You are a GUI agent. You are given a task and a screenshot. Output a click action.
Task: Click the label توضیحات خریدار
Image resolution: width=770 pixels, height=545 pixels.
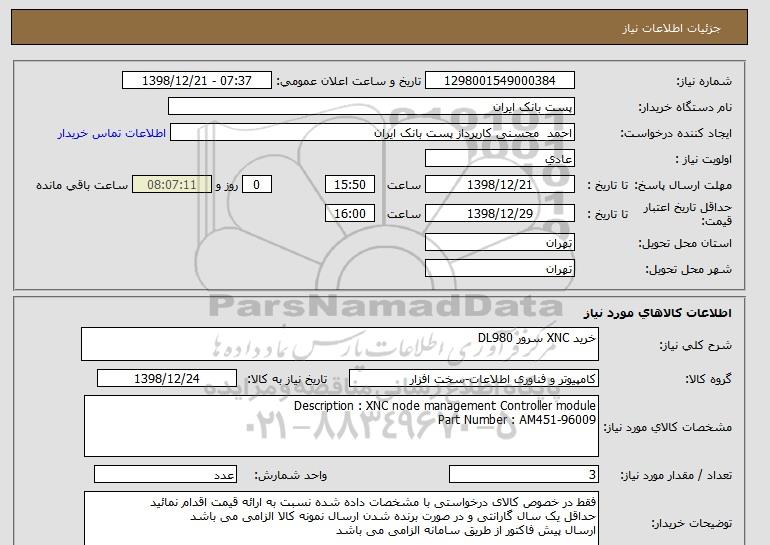692,523
